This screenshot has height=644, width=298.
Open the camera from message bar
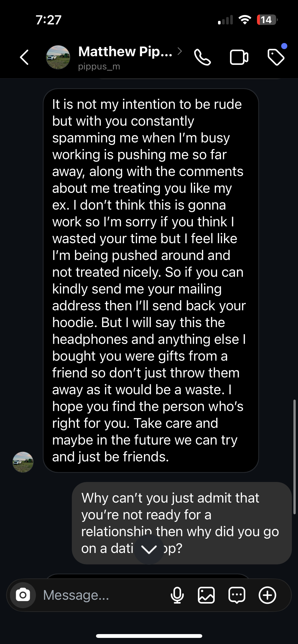(x=23, y=595)
